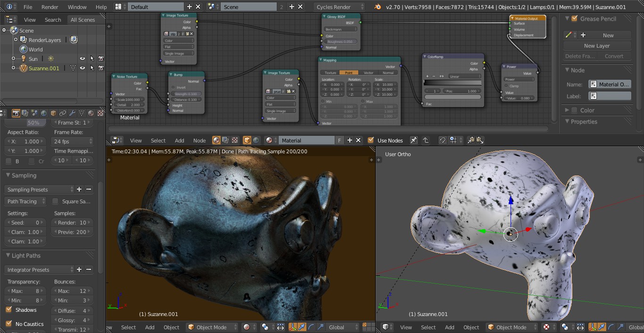Open the File menu
This screenshot has height=333, width=644.
coord(28,7)
